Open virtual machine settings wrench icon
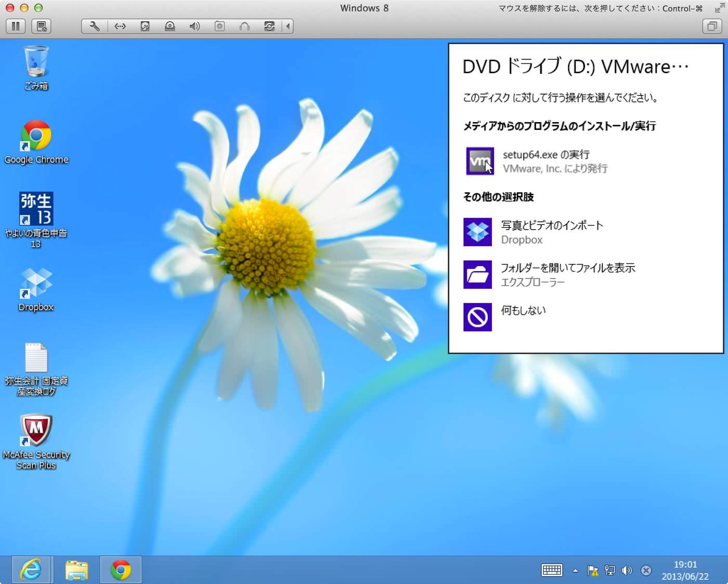Image resolution: width=728 pixels, height=584 pixels. coord(95,26)
